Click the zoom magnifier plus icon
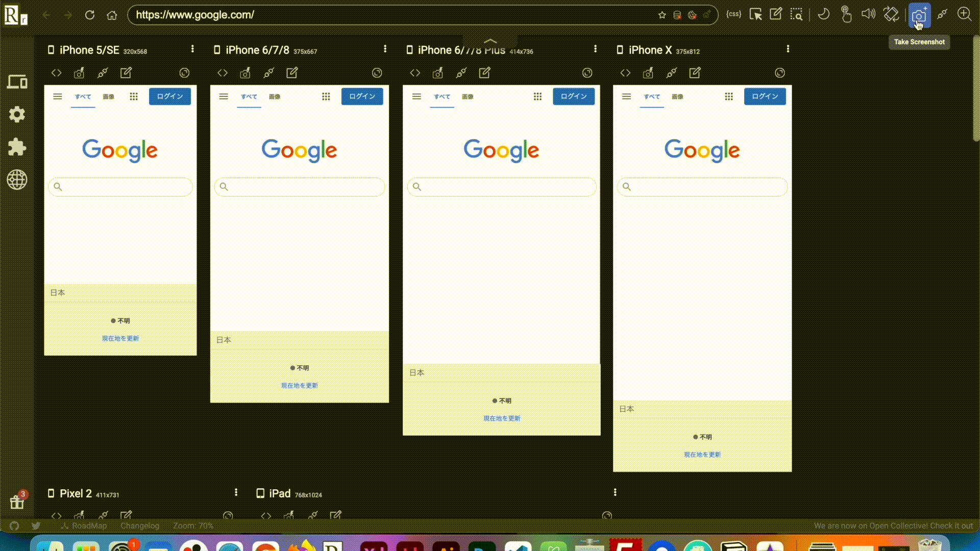This screenshot has height=551, width=980. pyautogui.click(x=964, y=14)
